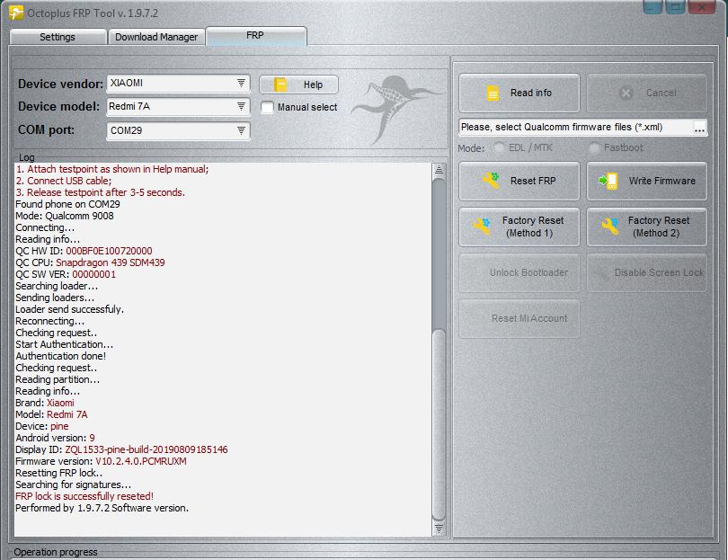This screenshot has width=728, height=560.
Task: Click the Write Firmware button
Action: click(647, 181)
